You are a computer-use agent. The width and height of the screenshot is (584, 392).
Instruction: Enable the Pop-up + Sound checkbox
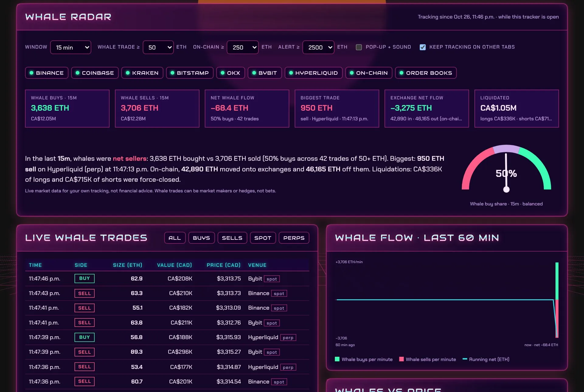click(359, 47)
